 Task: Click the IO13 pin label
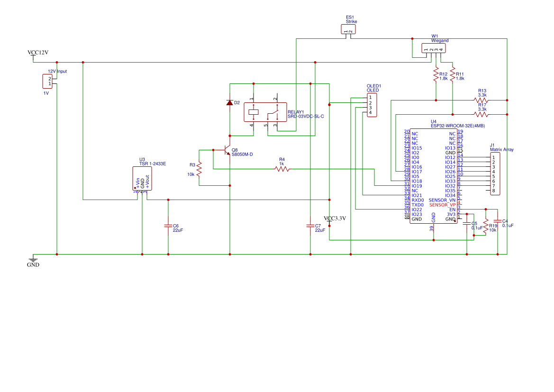tap(451, 148)
